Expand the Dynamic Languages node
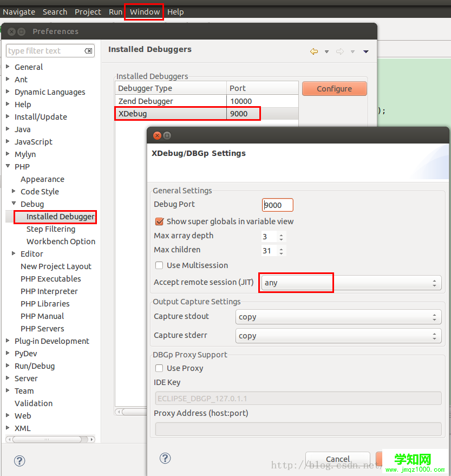The width and height of the screenshot is (451, 476). click(x=8, y=92)
